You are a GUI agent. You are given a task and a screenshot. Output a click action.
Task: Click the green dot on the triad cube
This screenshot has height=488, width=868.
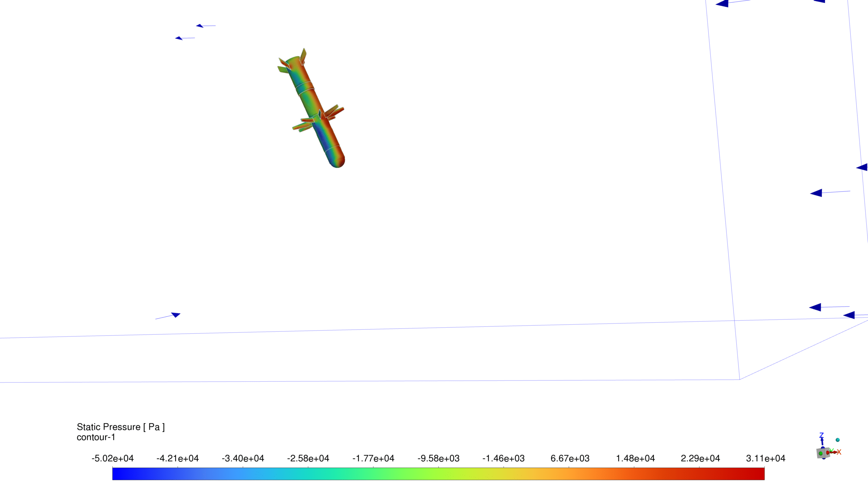[x=821, y=453]
